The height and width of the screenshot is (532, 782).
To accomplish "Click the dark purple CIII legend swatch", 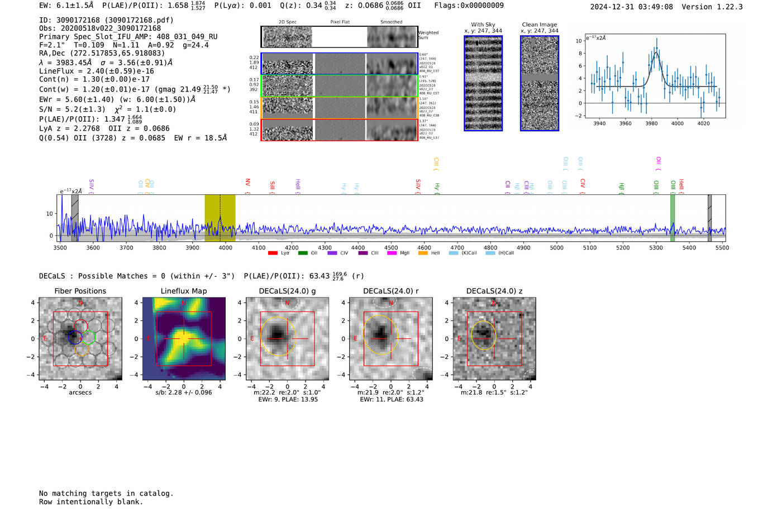I will click(363, 253).
